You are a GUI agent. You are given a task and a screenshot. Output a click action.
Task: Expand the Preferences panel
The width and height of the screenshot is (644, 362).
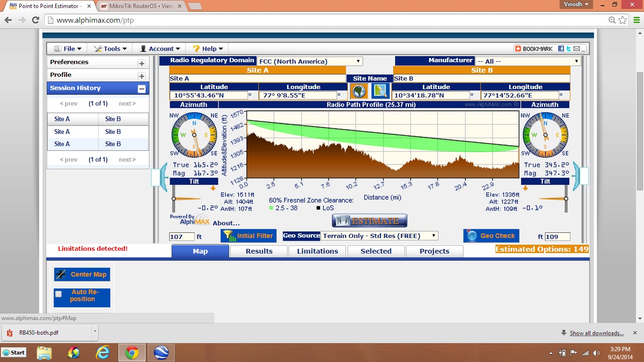pyautogui.click(x=141, y=63)
